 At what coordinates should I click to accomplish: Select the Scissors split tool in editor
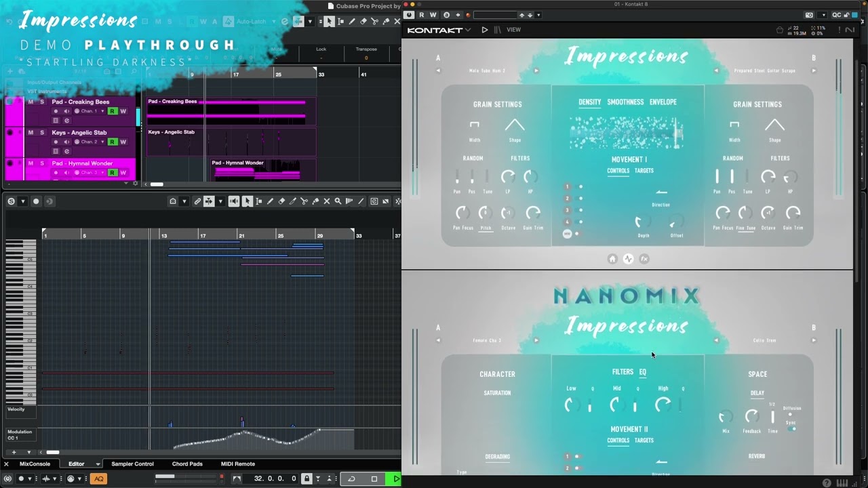(304, 201)
